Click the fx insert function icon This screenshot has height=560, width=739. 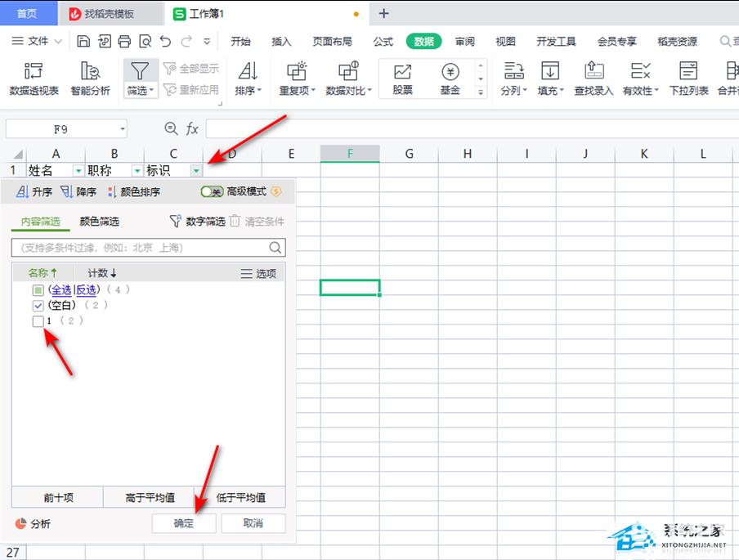click(x=192, y=128)
